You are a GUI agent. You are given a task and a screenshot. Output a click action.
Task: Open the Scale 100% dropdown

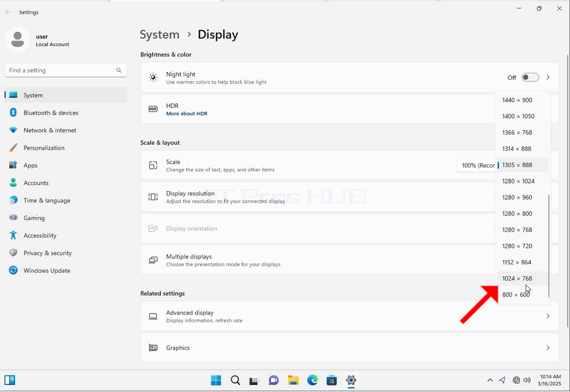[x=477, y=165]
